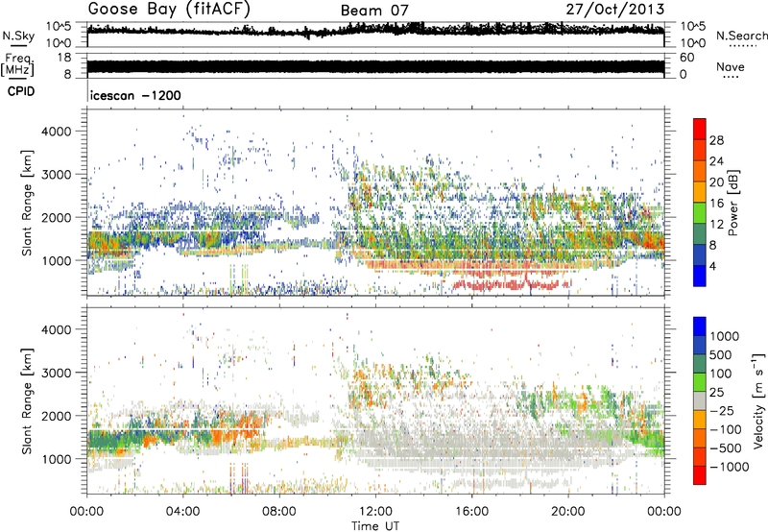Click the "12:00" time axis label

point(375,512)
